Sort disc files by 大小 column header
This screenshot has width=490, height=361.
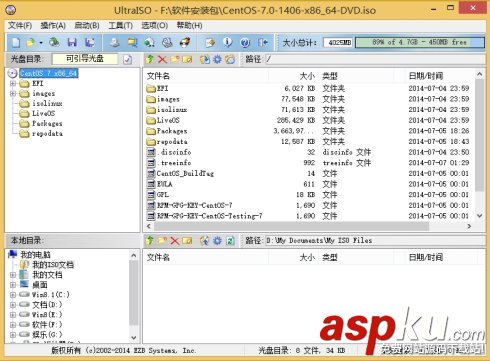pyautogui.click(x=307, y=76)
